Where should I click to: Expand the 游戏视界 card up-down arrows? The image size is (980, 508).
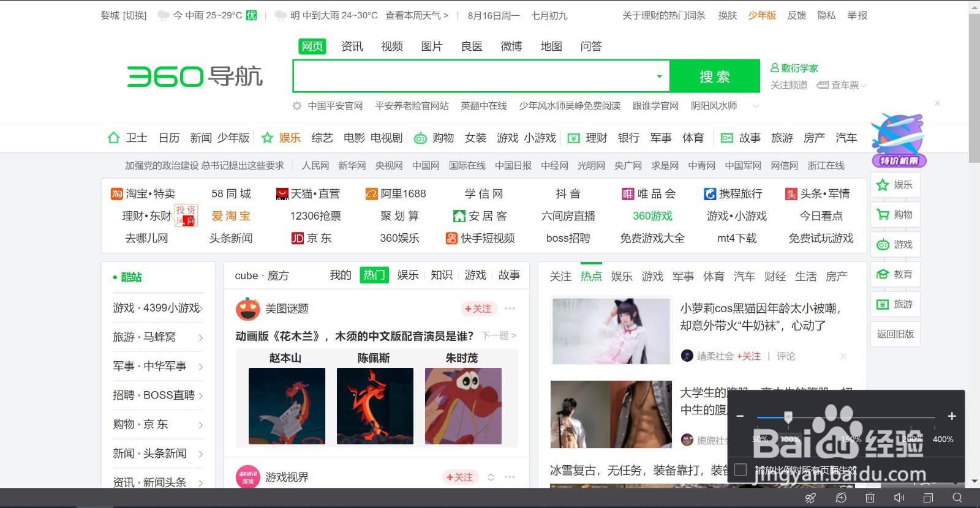click(x=491, y=477)
